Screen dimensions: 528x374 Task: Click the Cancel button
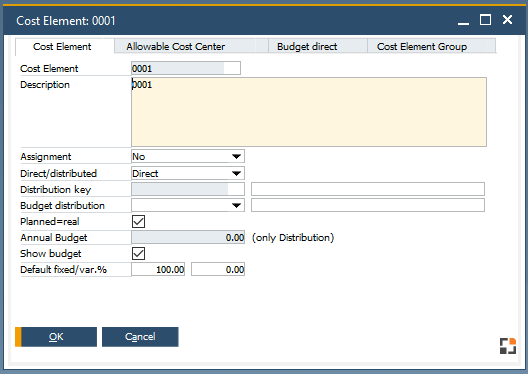pos(140,337)
